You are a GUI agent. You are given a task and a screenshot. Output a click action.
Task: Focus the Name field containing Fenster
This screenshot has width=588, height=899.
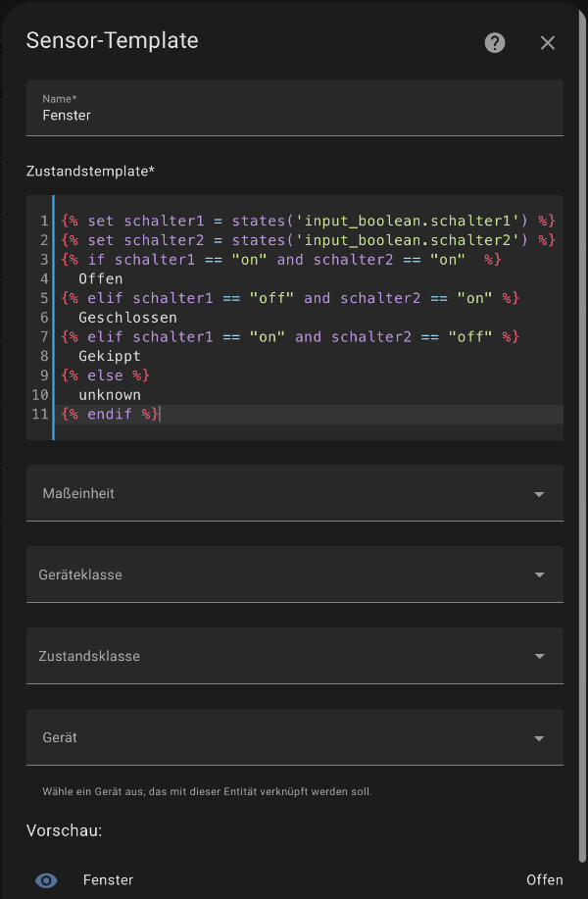pyautogui.click(x=294, y=115)
